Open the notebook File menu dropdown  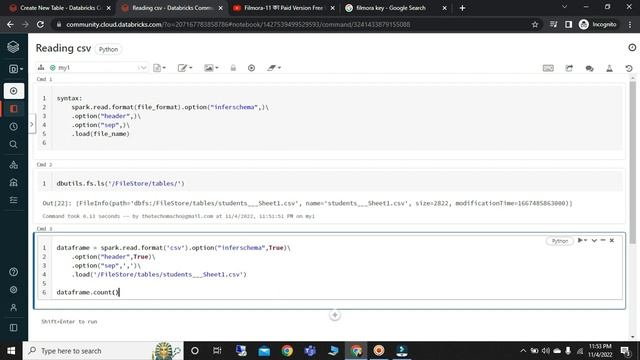[x=159, y=68]
